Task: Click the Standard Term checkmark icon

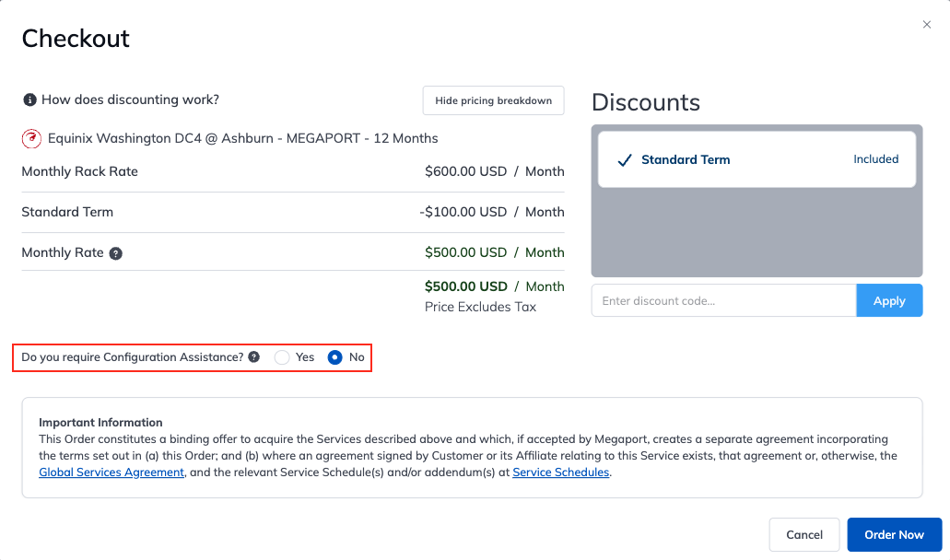Action: tap(625, 160)
